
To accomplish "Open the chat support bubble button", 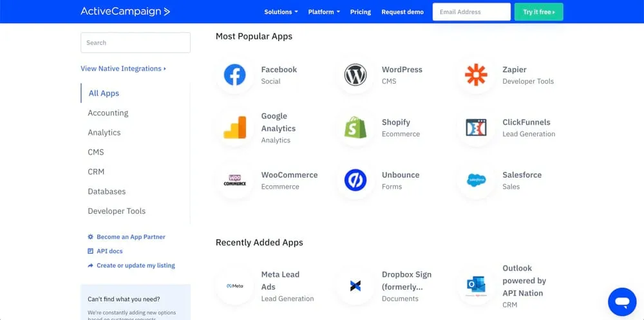I will coord(621,301).
